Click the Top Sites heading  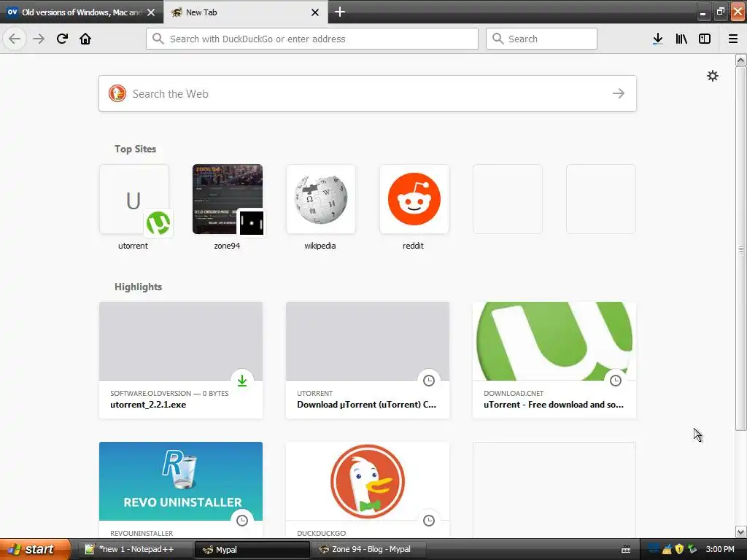click(135, 149)
